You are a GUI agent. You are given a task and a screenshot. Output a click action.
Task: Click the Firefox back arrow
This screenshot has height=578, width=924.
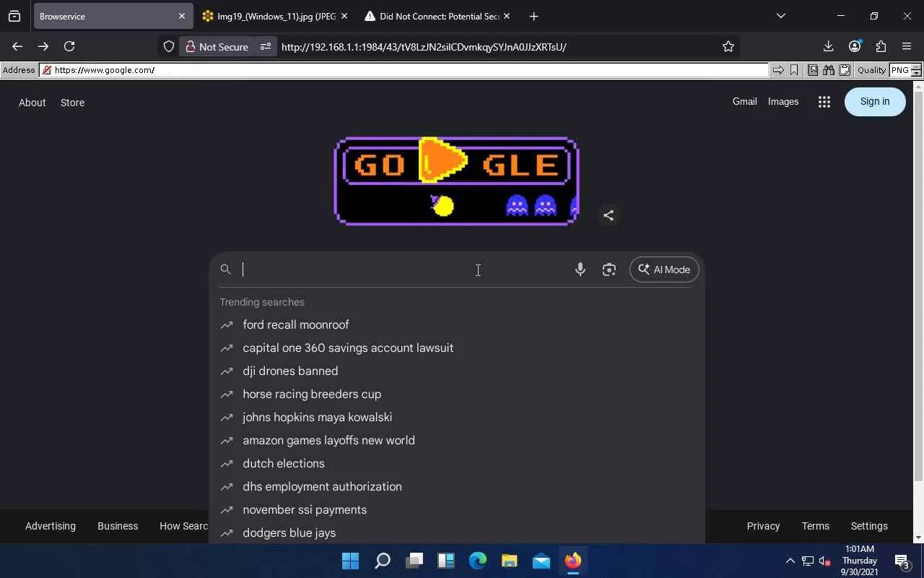17,46
